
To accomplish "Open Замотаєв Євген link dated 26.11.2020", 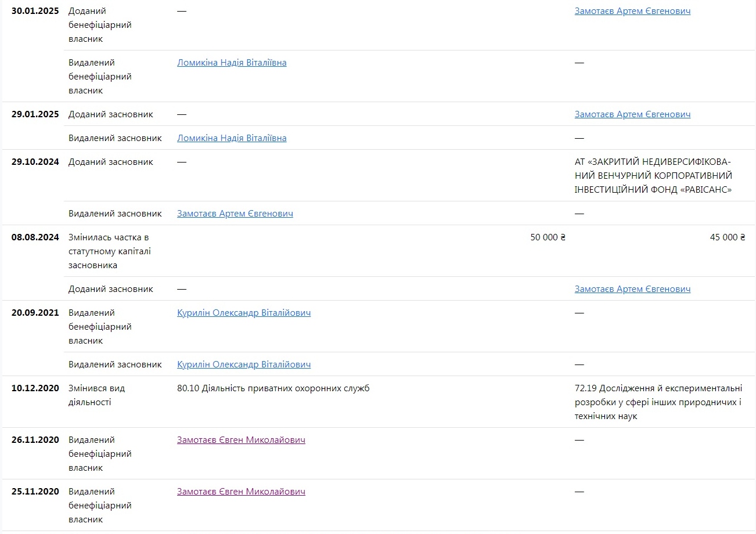I will point(241,440).
